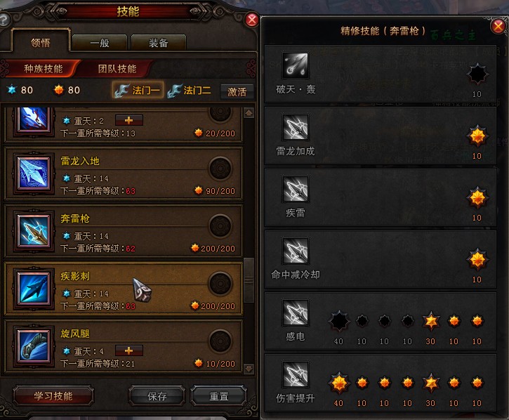Select the 法门二 preset
Viewport: 509px width, 420px height.
coord(190,91)
